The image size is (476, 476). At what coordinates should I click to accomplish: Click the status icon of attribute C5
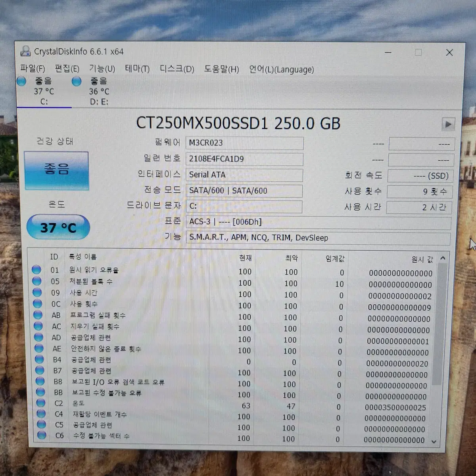[42, 424]
